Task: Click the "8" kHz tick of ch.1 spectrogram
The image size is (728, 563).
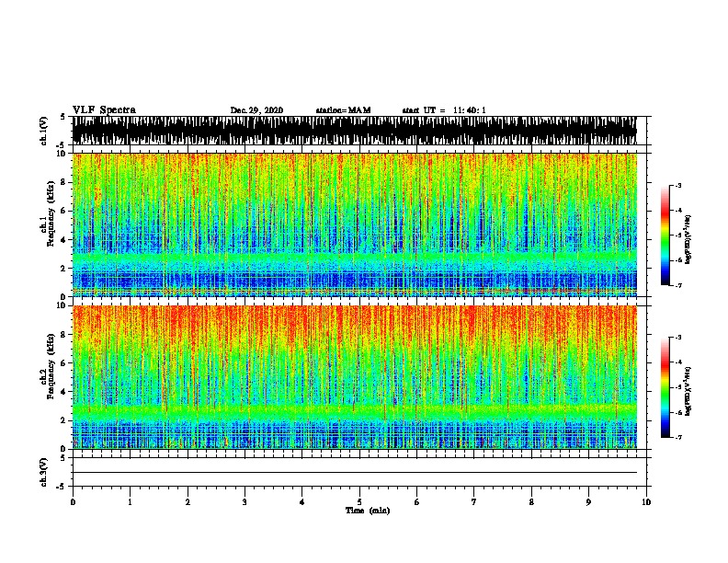Action: (x=64, y=182)
